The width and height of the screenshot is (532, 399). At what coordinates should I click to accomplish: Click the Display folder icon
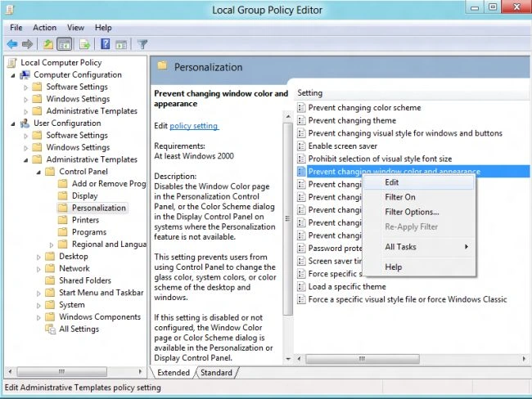click(x=62, y=195)
